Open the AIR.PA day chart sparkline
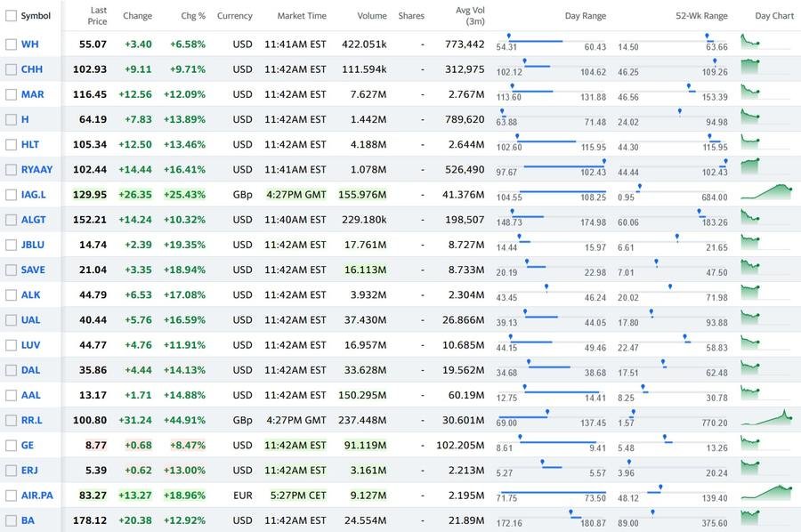The width and height of the screenshot is (801, 532). (x=766, y=492)
